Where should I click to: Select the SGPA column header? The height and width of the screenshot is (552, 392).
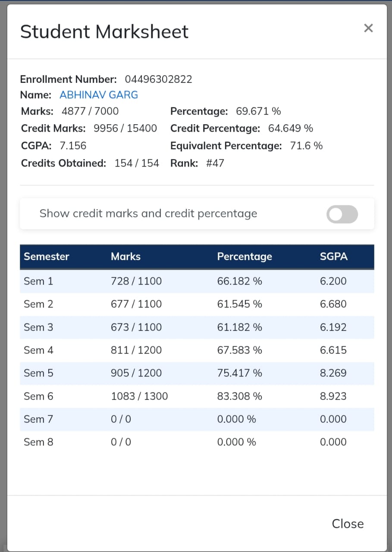click(334, 257)
